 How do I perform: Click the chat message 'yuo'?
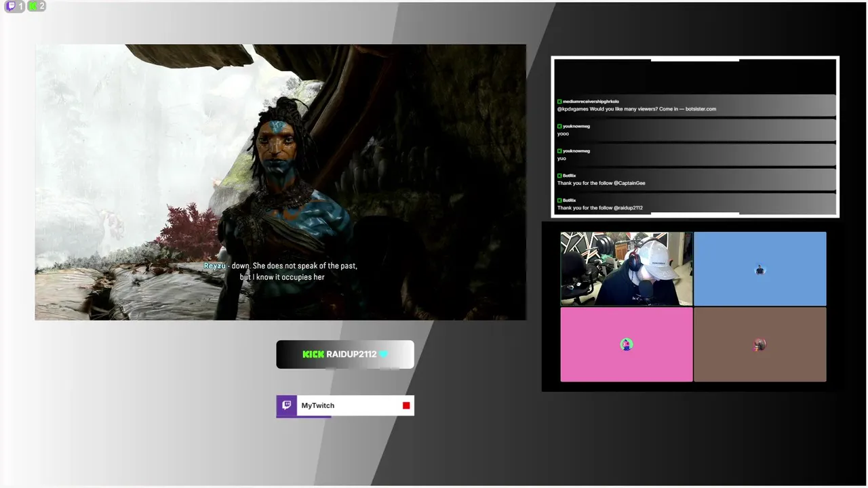tap(561, 159)
